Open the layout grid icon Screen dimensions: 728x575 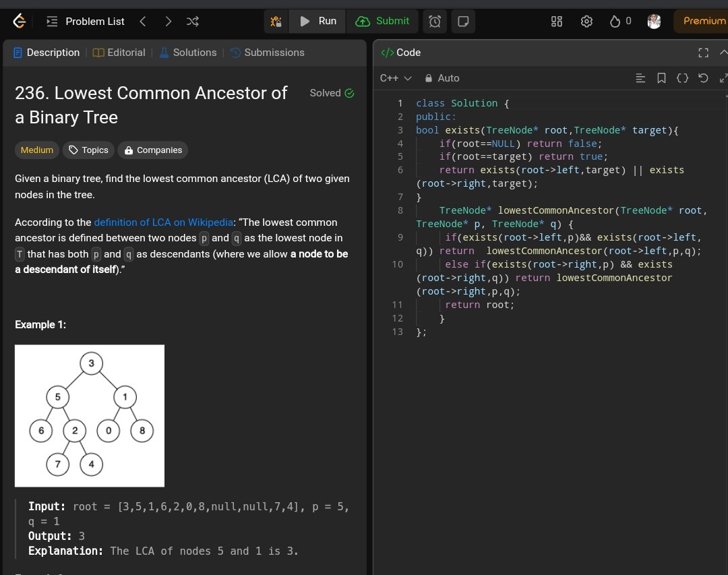coord(557,22)
